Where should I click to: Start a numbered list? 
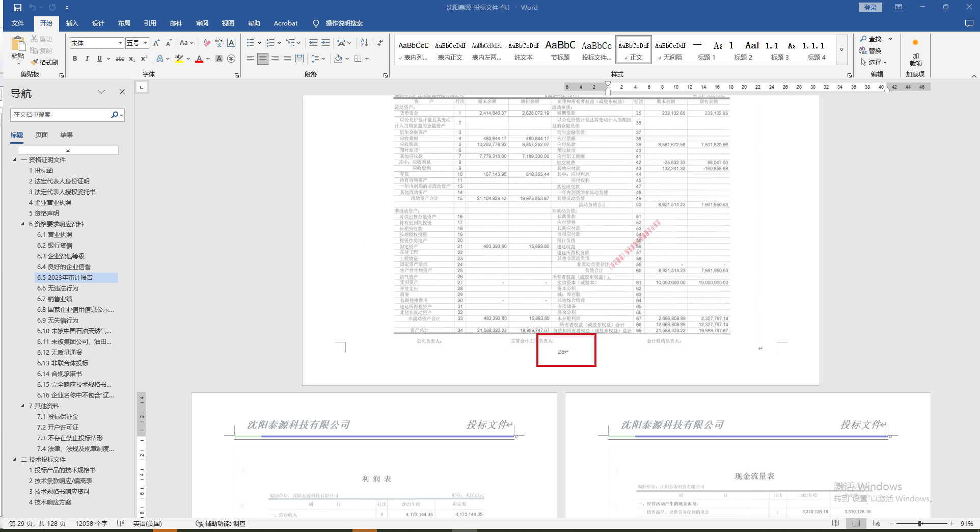click(x=270, y=43)
